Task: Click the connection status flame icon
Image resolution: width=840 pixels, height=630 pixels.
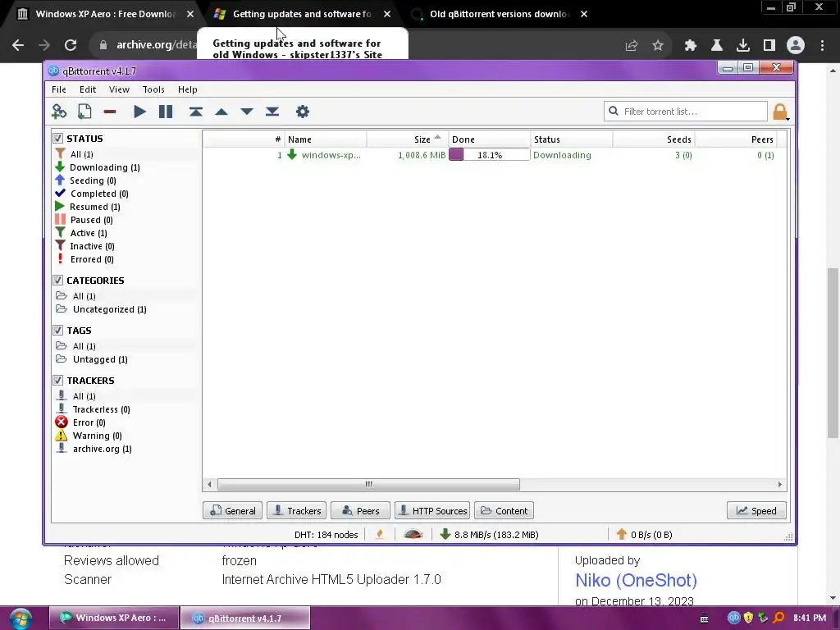Action: [x=380, y=534]
